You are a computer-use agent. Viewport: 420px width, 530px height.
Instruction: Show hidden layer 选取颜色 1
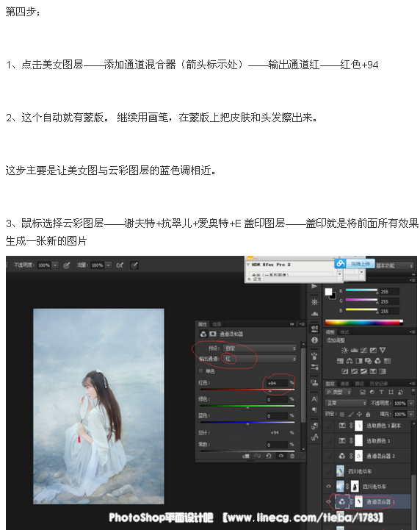pyautogui.click(x=328, y=440)
